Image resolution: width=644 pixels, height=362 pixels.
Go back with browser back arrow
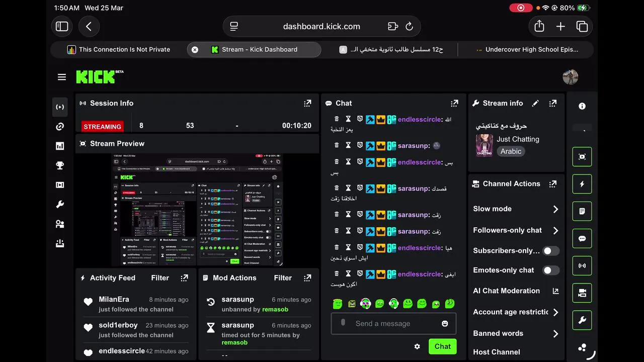89,26
